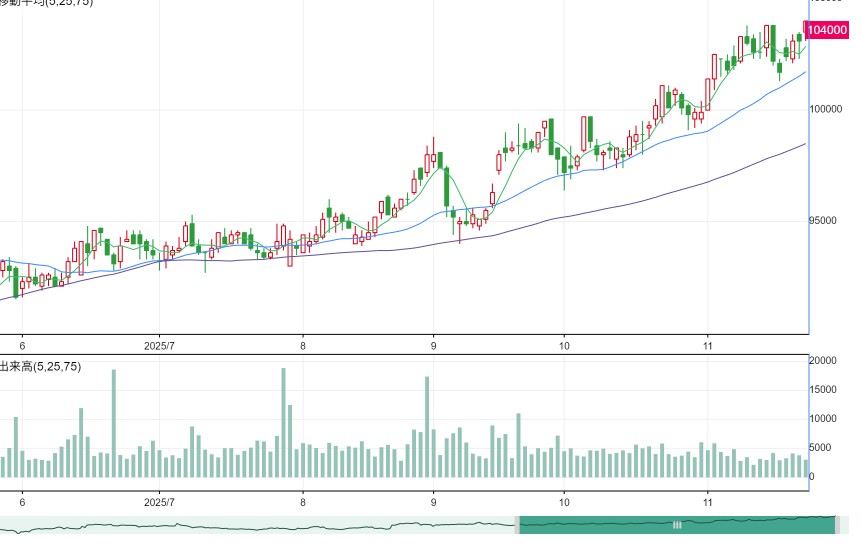Viewport: 861px width, 550px height.
Task: Click the 20000 volume axis label
Action: 823,360
